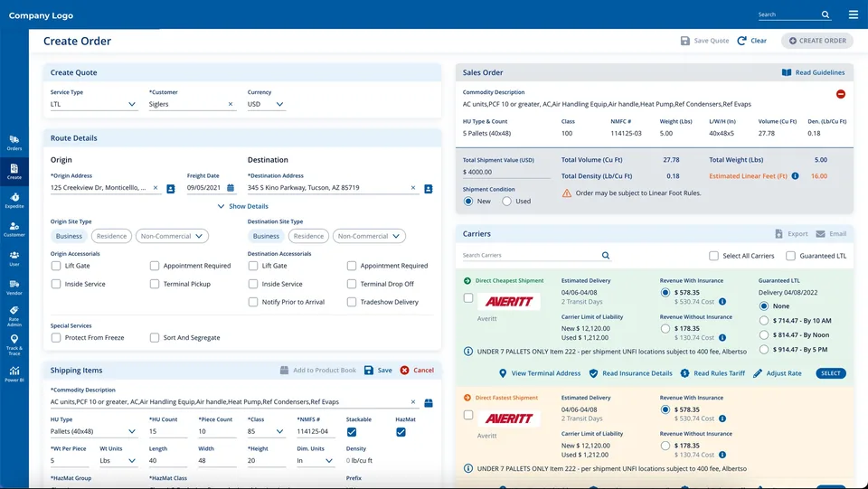Clear the destination address field

(413, 188)
